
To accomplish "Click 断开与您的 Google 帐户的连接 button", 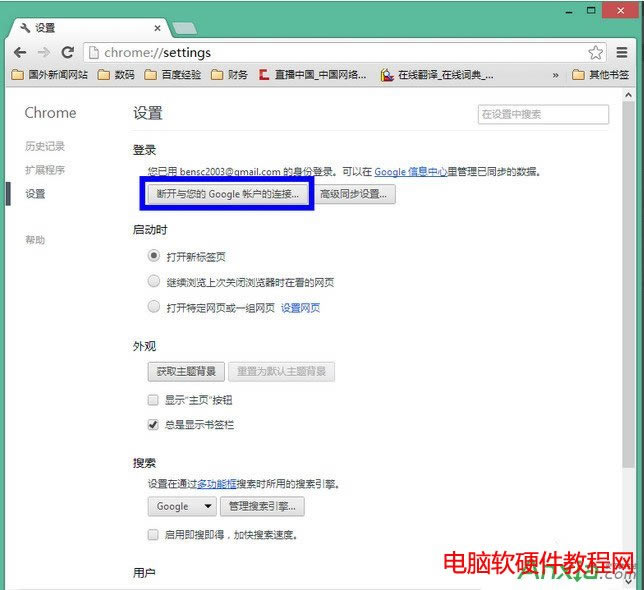I will (228, 194).
